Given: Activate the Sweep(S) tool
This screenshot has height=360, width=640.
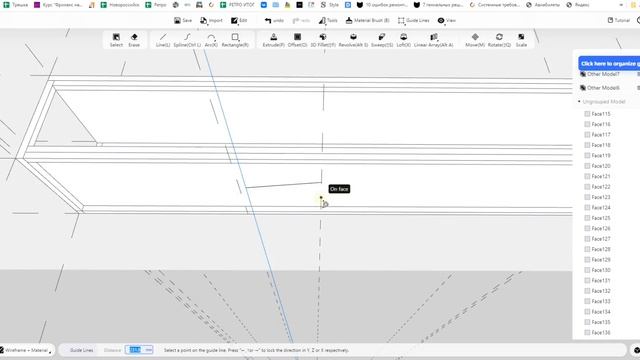Looking at the screenshot, I should tap(382, 40).
